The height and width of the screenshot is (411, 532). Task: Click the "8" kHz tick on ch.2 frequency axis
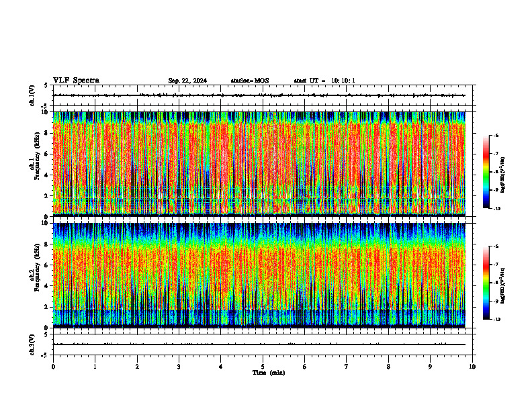click(47, 244)
